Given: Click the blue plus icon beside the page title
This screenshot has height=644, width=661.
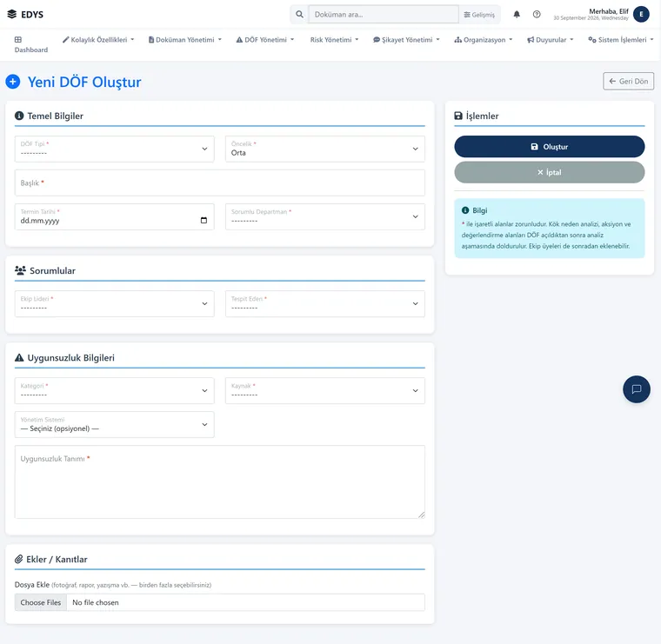Looking at the screenshot, I should pos(13,82).
